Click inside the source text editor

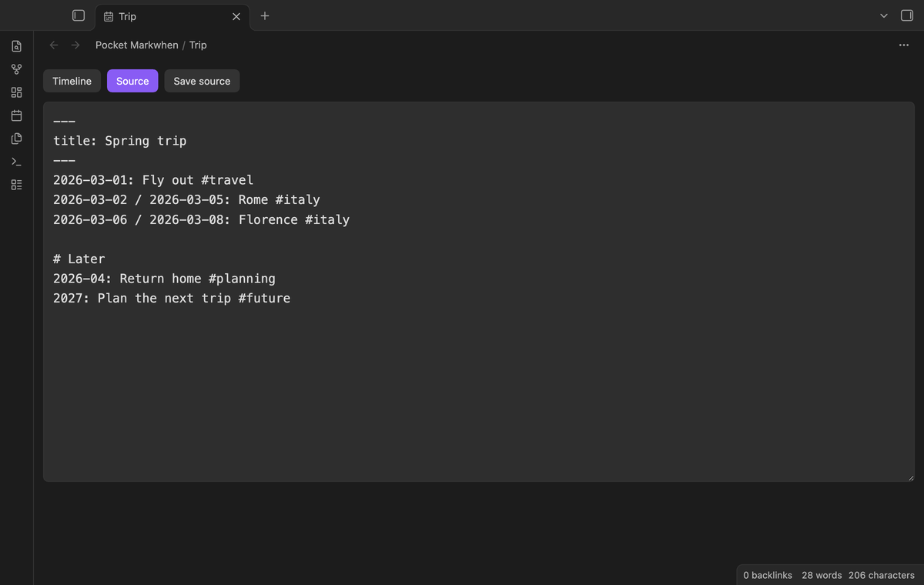(x=479, y=292)
